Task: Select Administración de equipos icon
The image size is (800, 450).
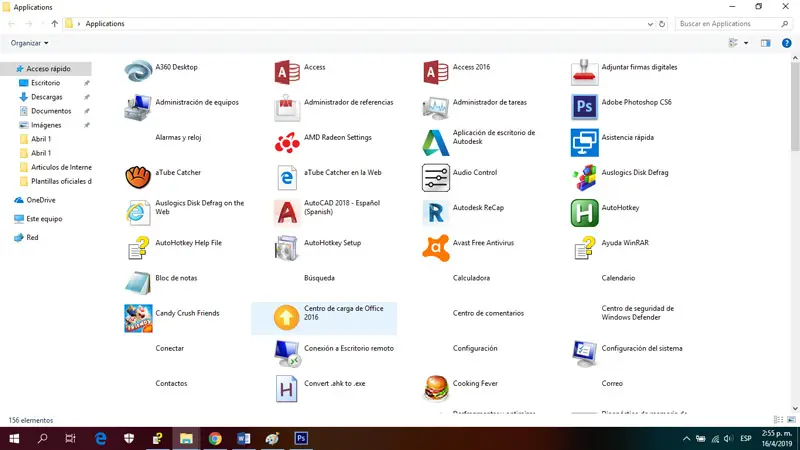Action: pyautogui.click(x=138, y=107)
